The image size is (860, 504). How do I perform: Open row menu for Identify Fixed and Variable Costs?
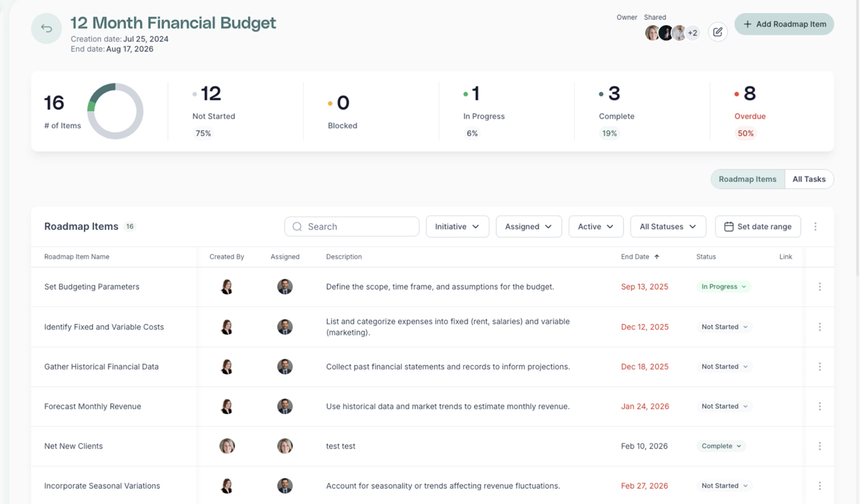tap(820, 327)
